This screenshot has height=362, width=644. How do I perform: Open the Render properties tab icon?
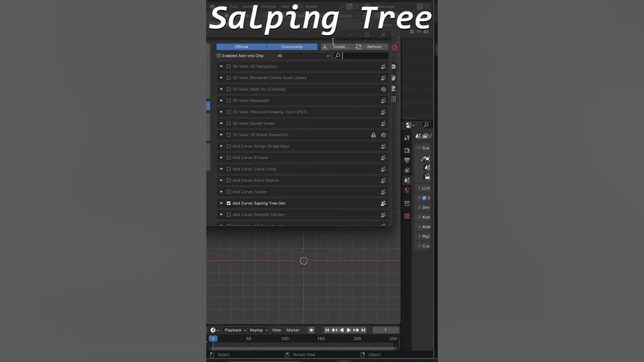pos(407,150)
